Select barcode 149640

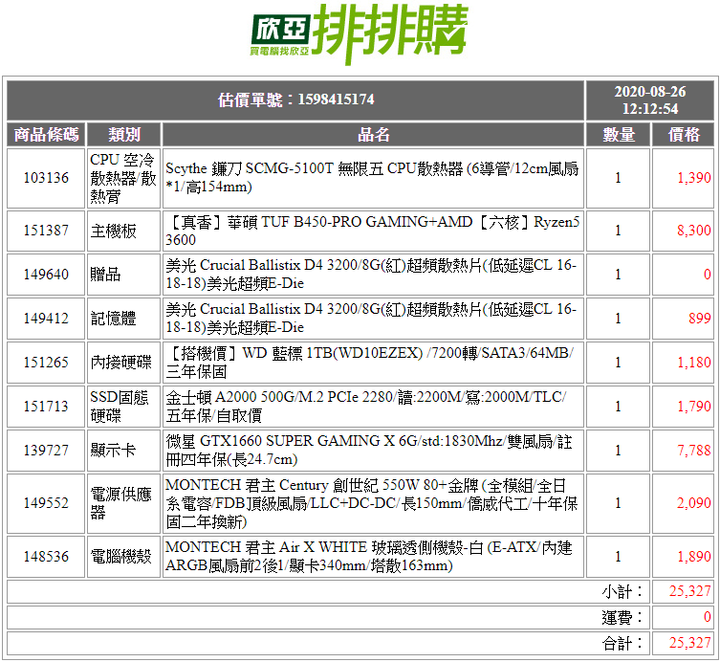(46, 274)
